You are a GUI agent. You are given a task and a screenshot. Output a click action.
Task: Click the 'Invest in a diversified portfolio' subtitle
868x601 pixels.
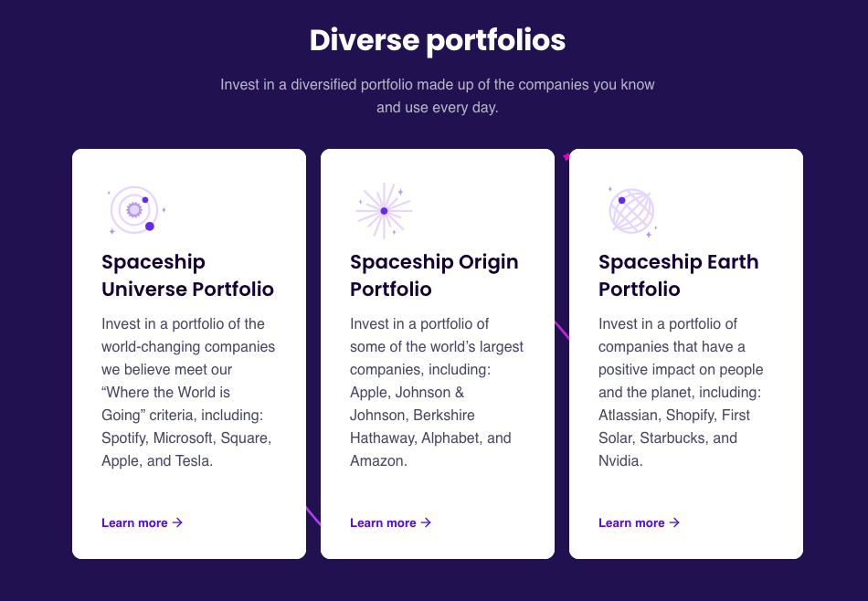437,96
